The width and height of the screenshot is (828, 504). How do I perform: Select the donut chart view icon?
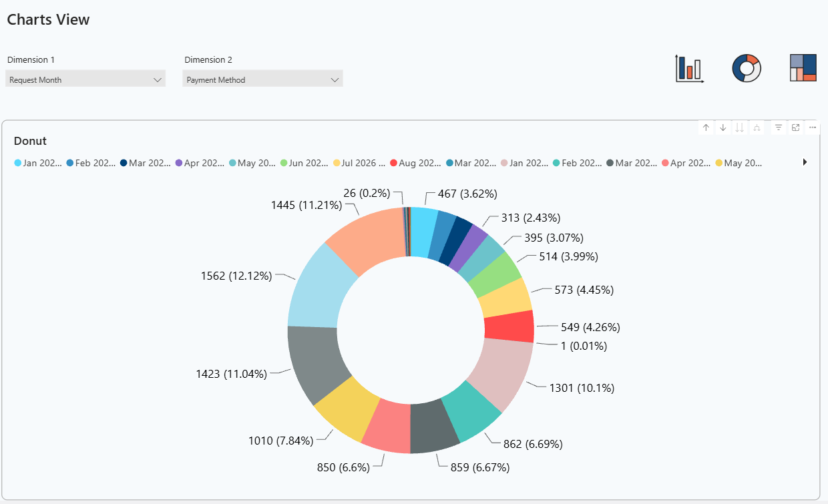(747, 68)
